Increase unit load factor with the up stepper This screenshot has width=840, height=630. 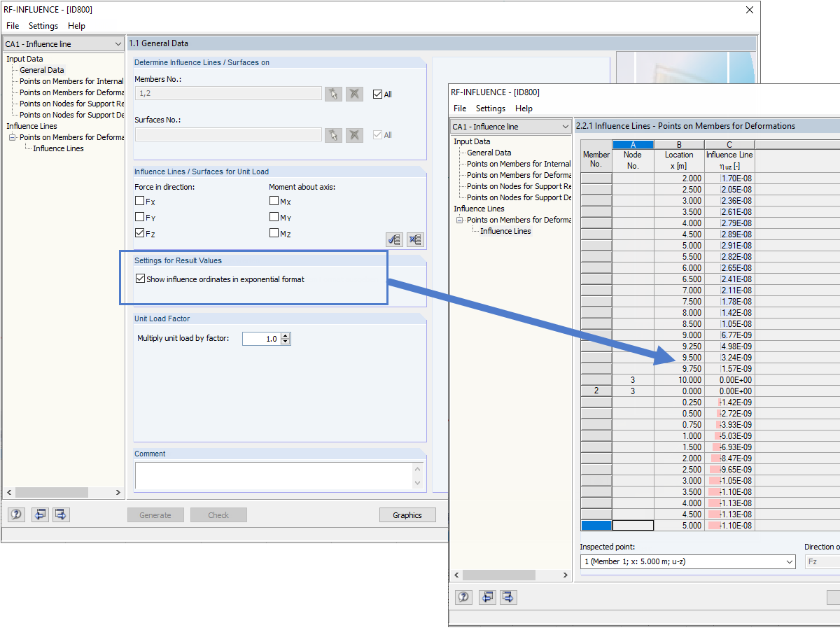[285, 334]
